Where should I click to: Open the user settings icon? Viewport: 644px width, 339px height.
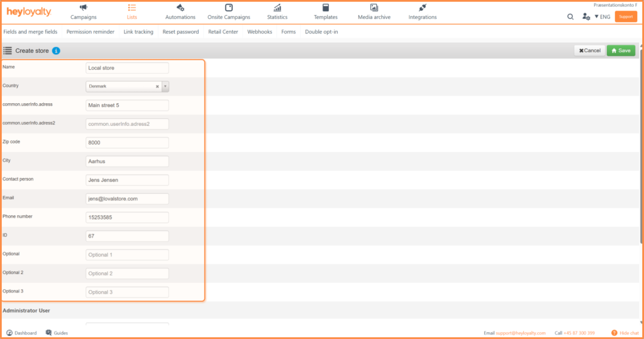click(x=586, y=17)
